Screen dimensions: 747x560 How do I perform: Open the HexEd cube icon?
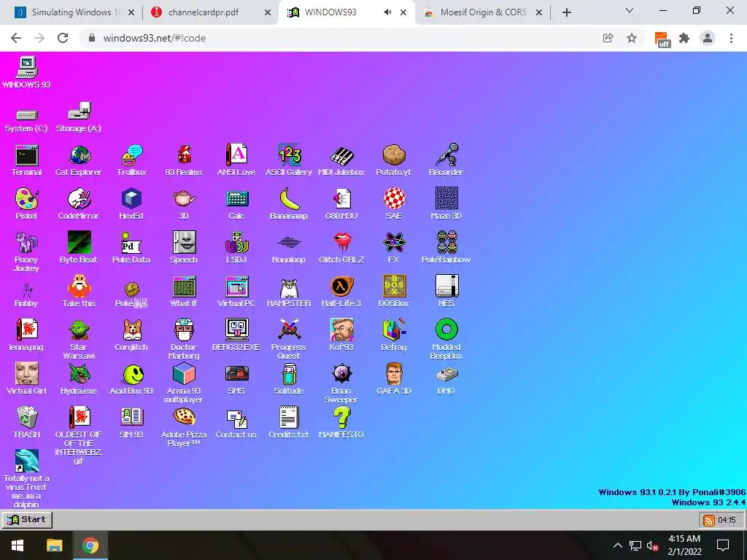click(131, 204)
